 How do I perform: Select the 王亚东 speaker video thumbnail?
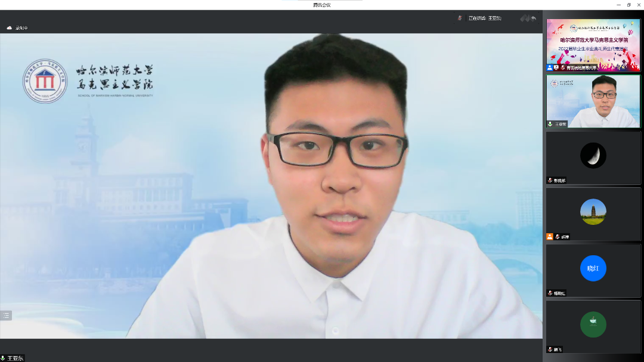pos(593,101)
